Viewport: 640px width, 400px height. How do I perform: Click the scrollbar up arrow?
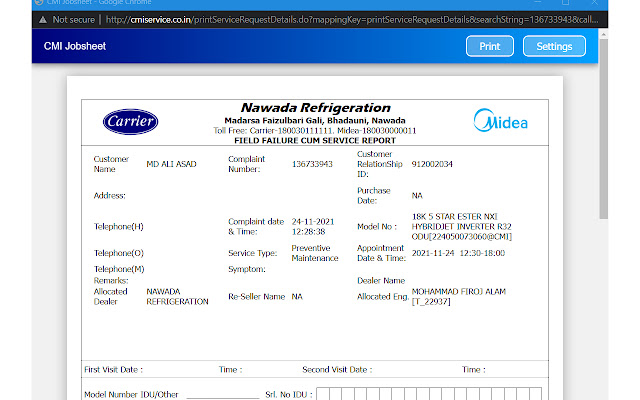(603, 35)
